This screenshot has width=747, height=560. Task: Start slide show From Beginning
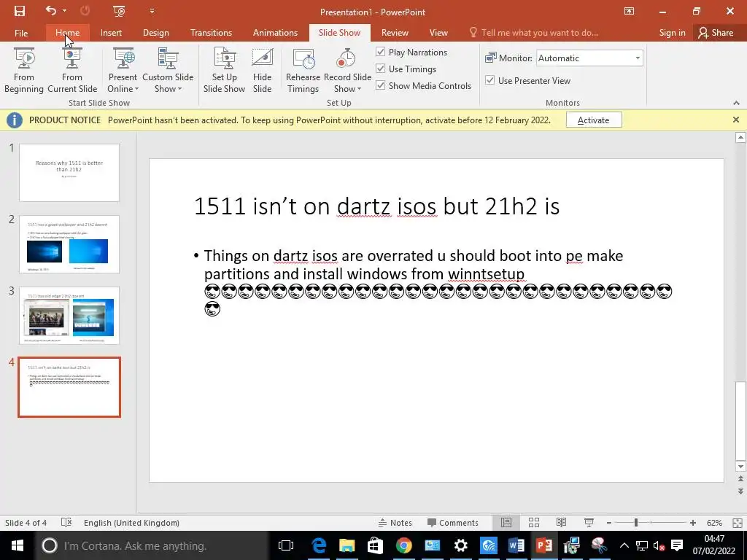coord(24,70)
